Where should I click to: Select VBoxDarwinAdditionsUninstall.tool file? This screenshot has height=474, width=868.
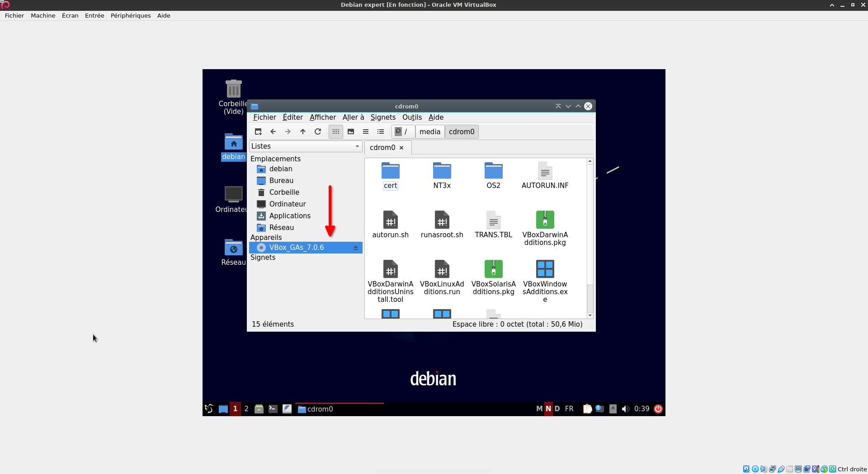tap(391, 281)
